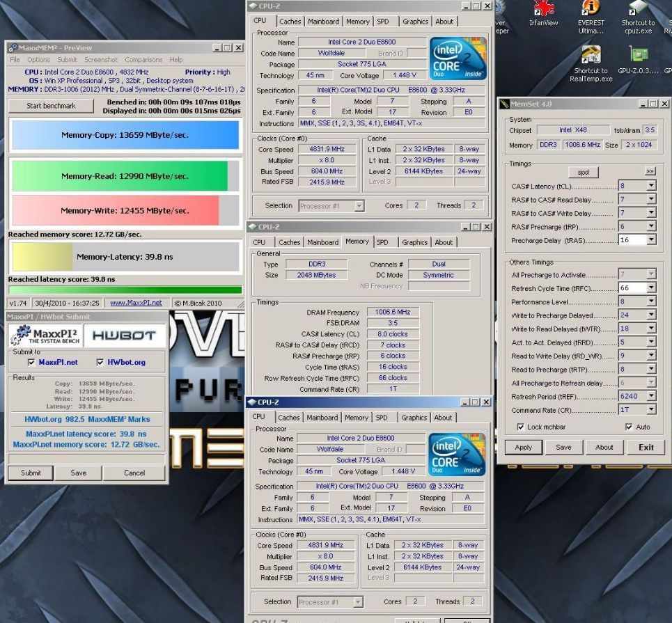Open the EVEREST Ultimate desktop icon

tap(591, 17)
